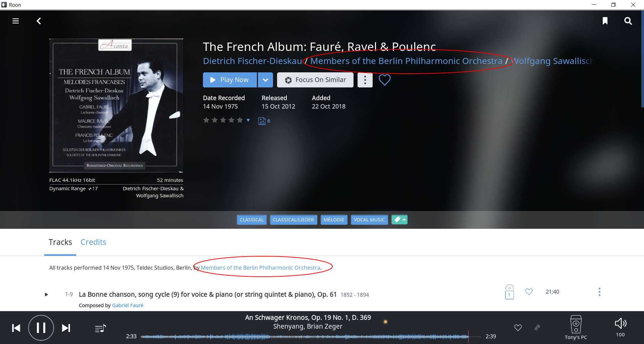Toggle favorite heart on La Bonne chanson

click(529, 292)
